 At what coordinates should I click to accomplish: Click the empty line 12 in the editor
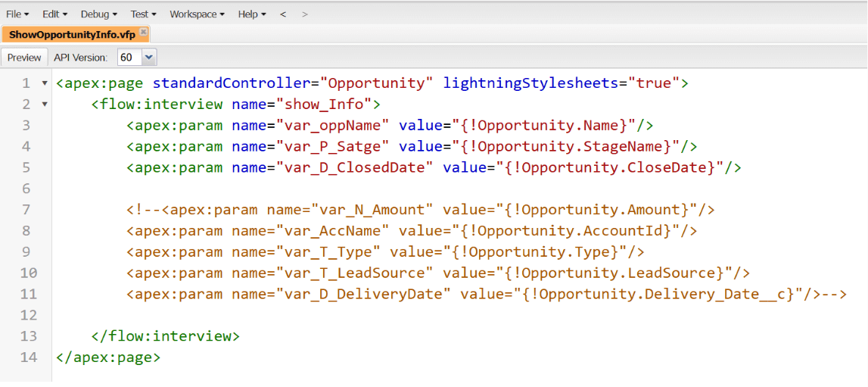(x=459, y=315)
